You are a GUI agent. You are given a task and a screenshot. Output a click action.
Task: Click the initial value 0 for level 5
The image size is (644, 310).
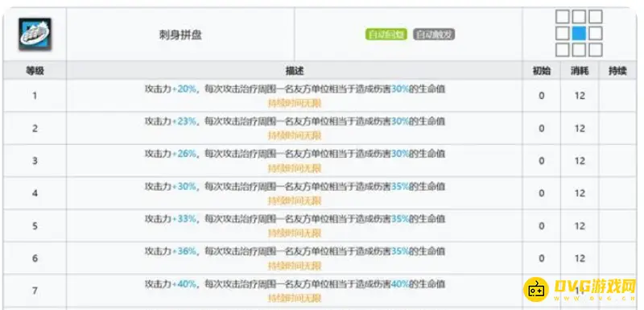(x=541, y=225)
